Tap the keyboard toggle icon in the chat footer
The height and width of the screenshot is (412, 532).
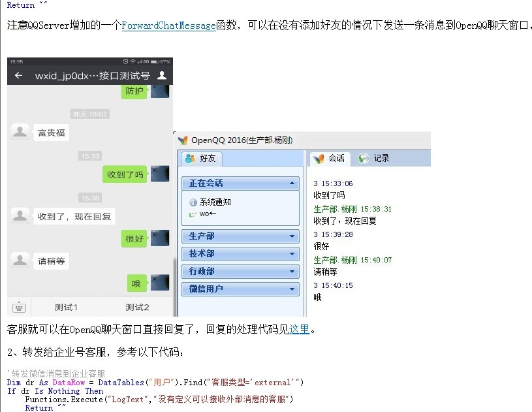point(19,307)
